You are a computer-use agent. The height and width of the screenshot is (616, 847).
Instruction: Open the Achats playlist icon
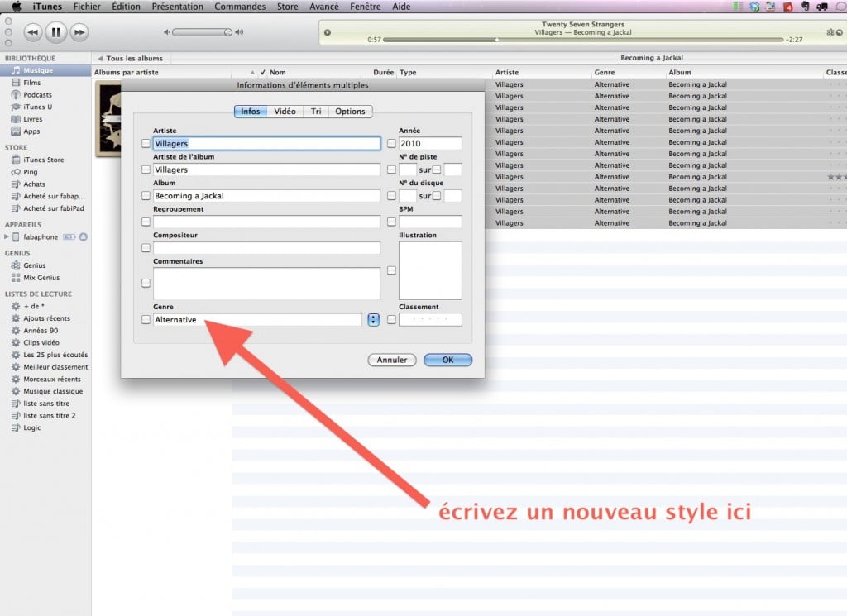coord(16,184)
